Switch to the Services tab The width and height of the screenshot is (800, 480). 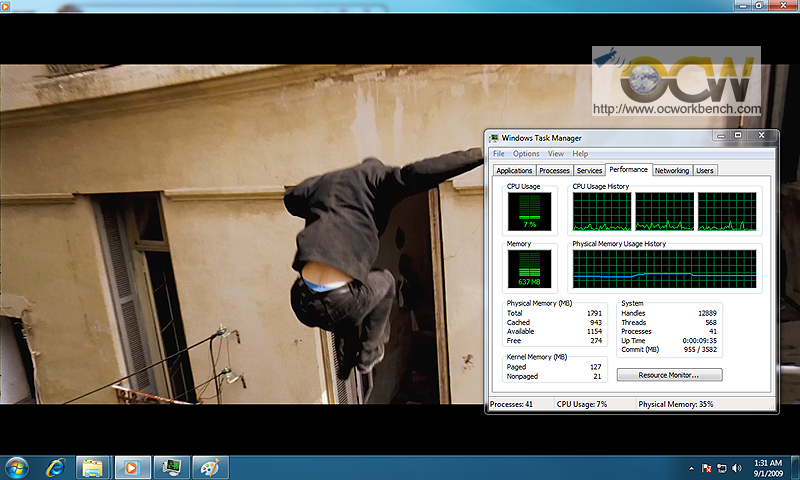click(x=589, y=170)
